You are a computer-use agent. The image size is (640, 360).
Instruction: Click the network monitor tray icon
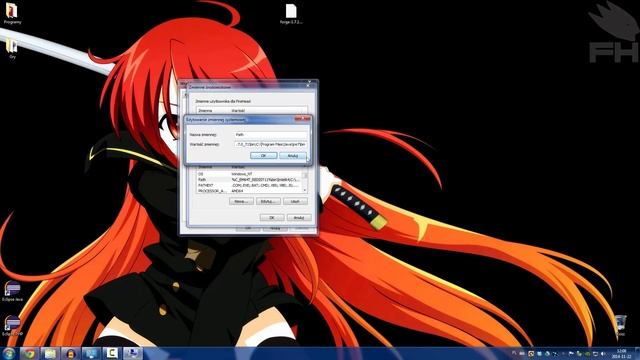(x=595, y=353)
